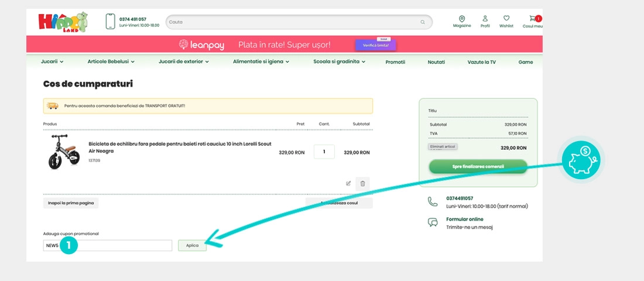Image resolution: width=644 pixels, height=281 pixels.
Task: Click the piggy bank savings icon
Action: click(x=580, y=159)
